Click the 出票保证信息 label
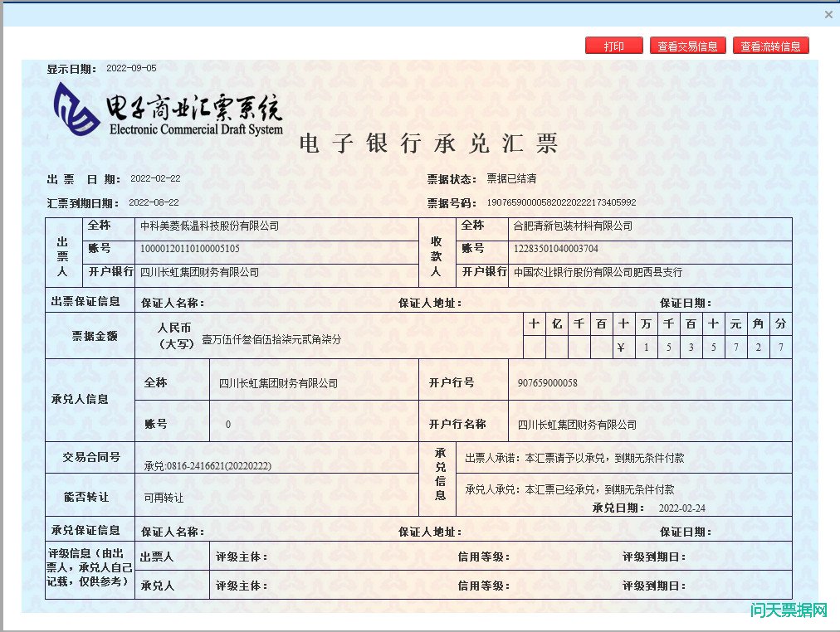The image size is (840, 632). click(x=85, y=301)
